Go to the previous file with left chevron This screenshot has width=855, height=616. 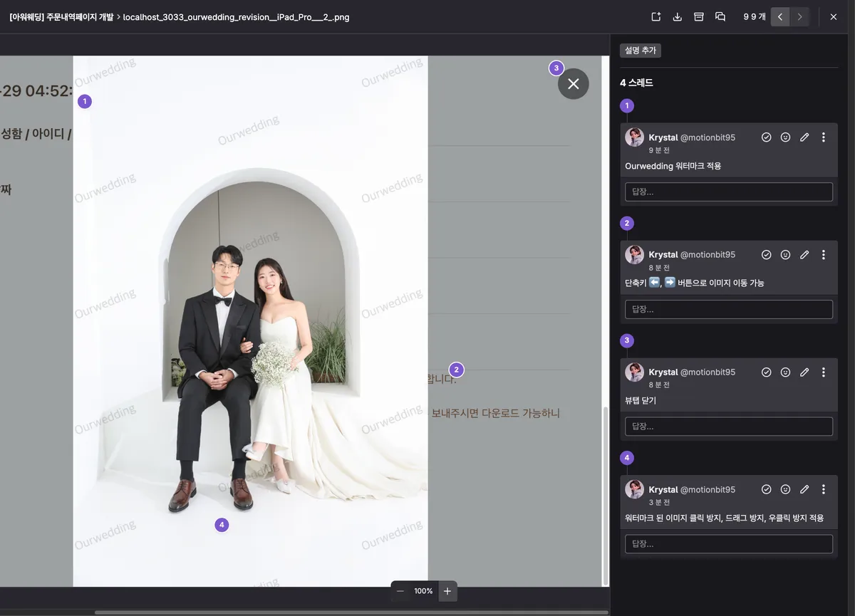pyautogui.click(x=780, y=16)
